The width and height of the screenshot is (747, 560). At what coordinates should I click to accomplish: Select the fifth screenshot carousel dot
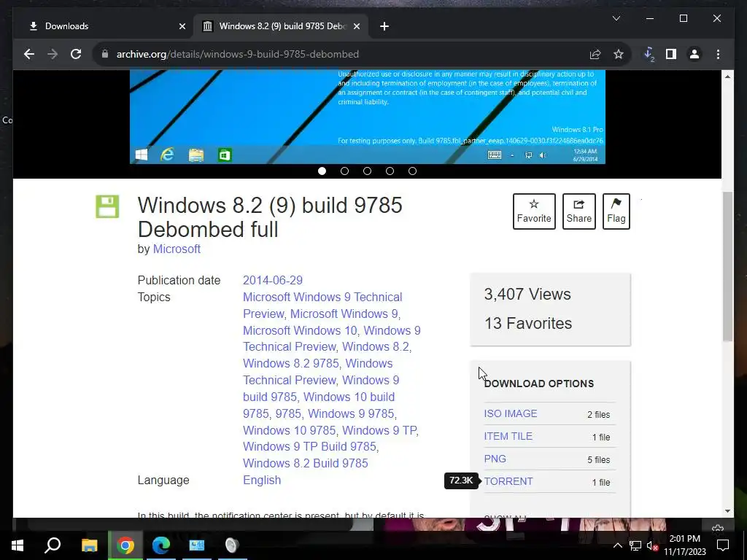point(413,171)
